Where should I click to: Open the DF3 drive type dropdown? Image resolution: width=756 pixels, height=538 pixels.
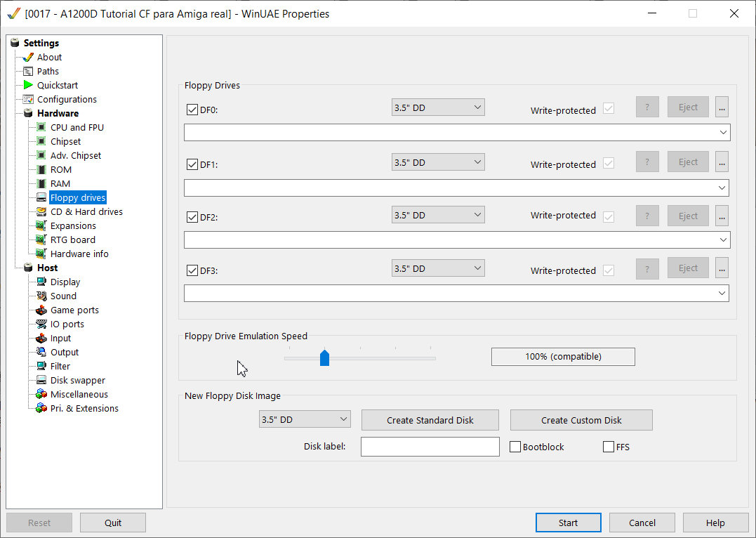[x=438, y=268]
